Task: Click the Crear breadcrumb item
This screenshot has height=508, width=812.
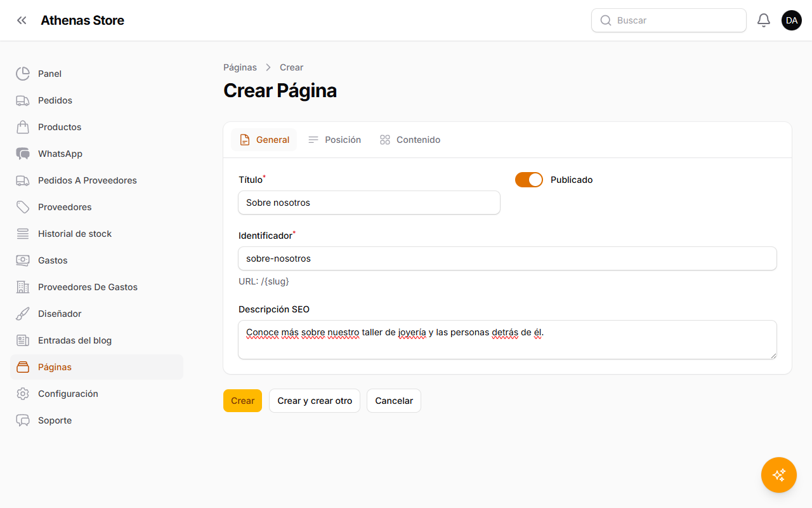Action: click(292, 67)
